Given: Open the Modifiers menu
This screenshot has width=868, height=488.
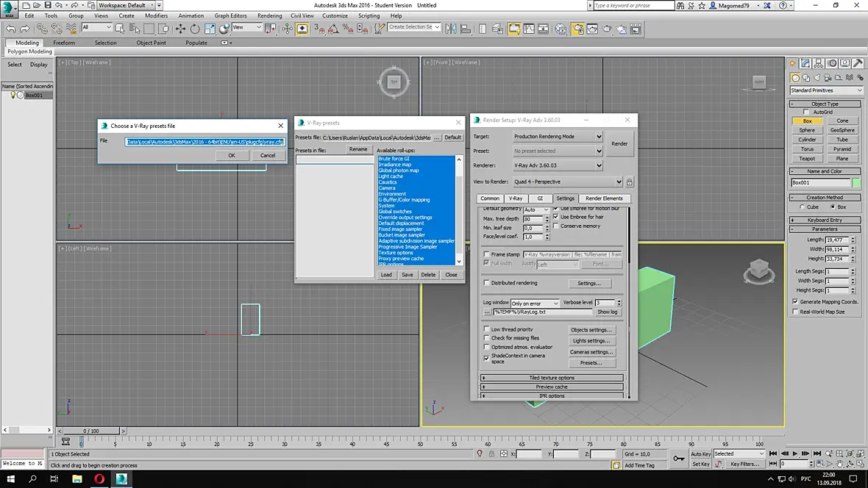Looking at the screenshot, I should (156, 15).
